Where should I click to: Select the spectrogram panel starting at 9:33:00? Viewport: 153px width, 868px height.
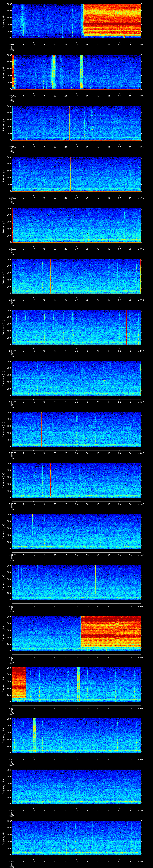tap(76, 123)
